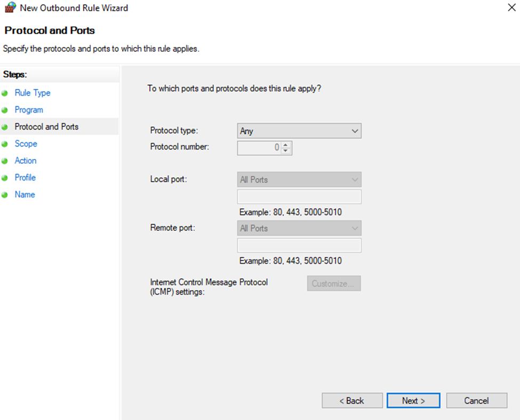Click the green bullet beside Program

pyautogui.click(x=5, y=110)
